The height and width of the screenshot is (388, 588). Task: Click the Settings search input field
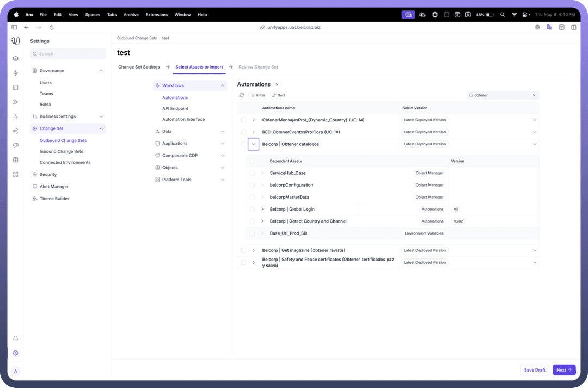(68, 54)
